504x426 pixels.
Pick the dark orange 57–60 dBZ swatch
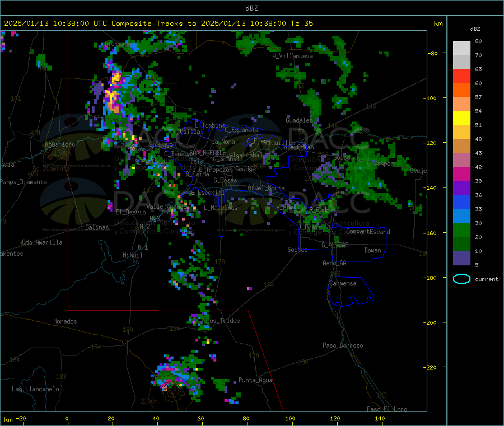pyautogui.click(x=461, y=90)
